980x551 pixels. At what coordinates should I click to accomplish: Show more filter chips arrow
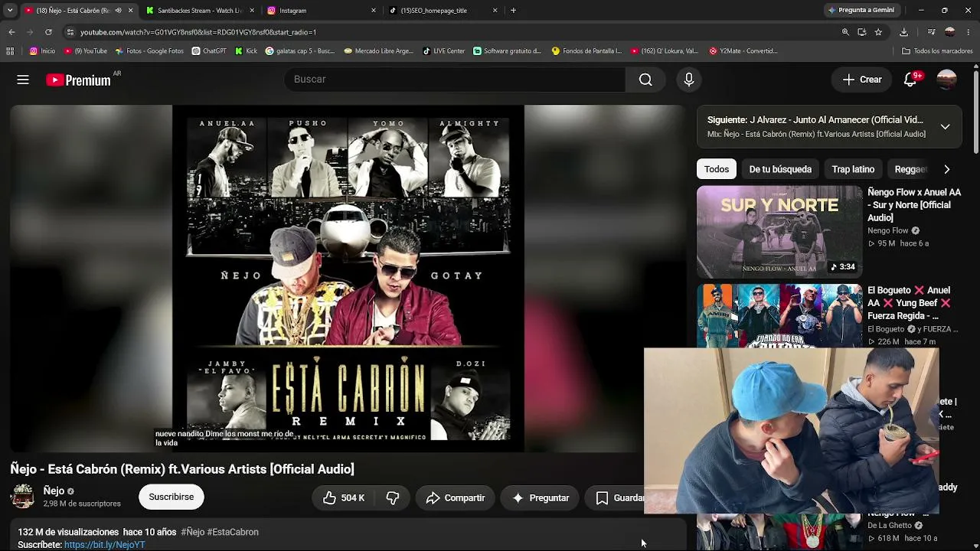tap(947, 169)
